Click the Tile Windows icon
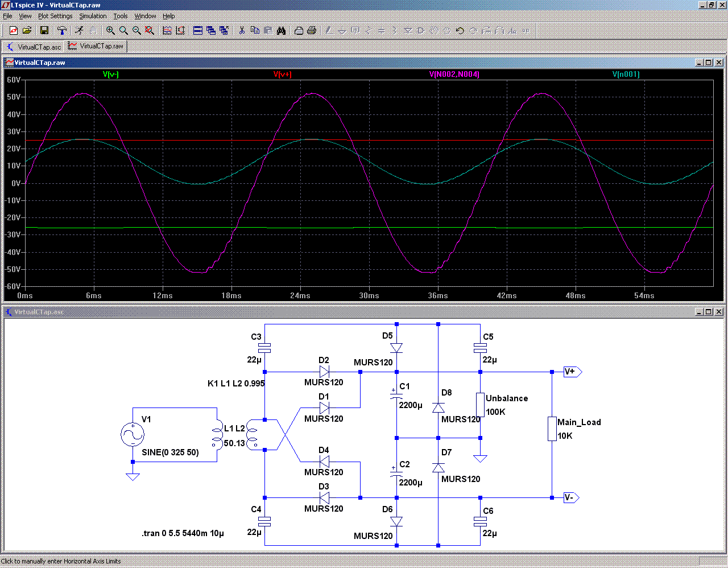Image resolution: width=728 pixels, height=568 pixels. click(198, 31)
